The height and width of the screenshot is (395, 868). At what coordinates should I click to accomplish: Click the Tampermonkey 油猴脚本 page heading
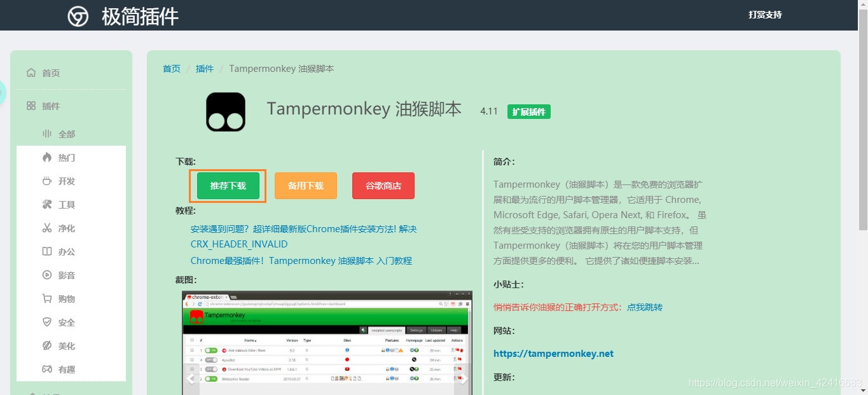(x=364, y=109)
